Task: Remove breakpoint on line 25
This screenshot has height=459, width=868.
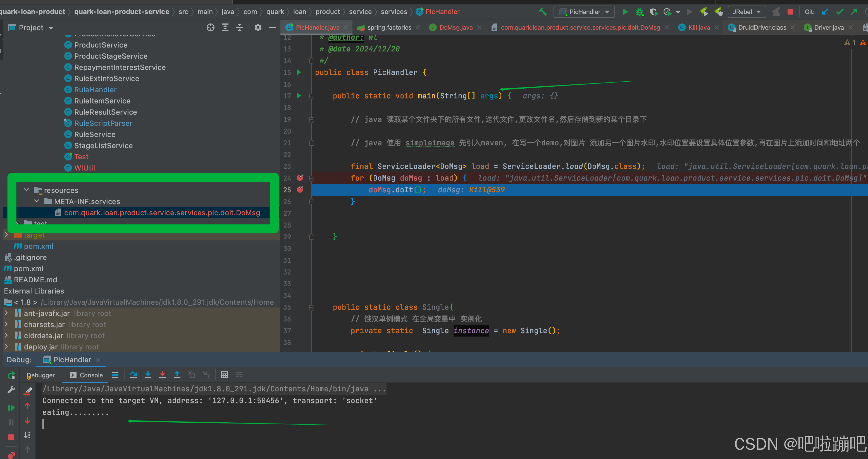Action: pos(300,190)
